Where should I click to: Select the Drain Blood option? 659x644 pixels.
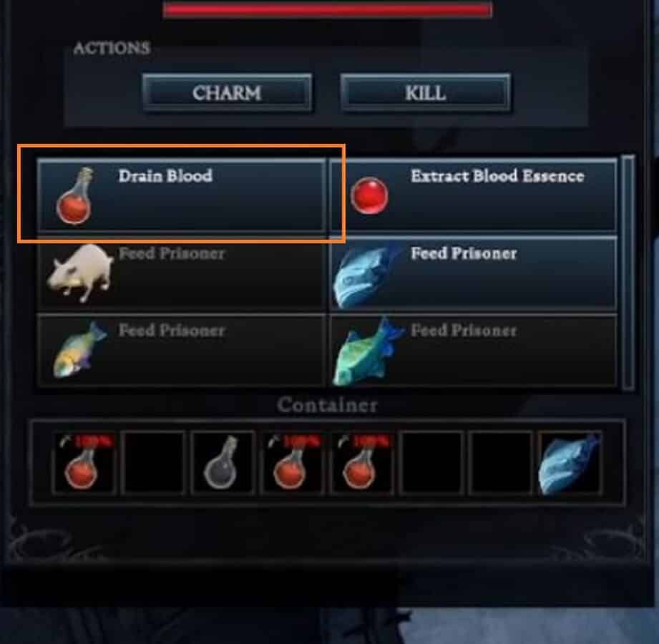click(182, 195)
